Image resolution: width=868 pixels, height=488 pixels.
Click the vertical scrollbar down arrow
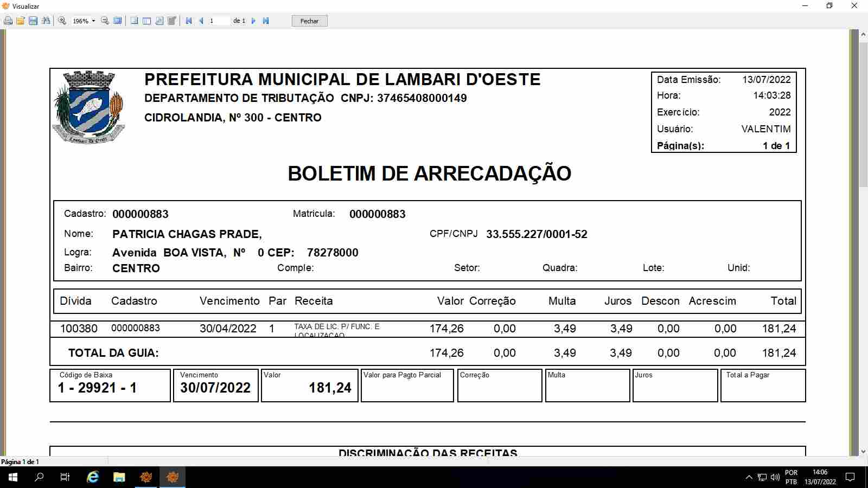coord(863,451)
